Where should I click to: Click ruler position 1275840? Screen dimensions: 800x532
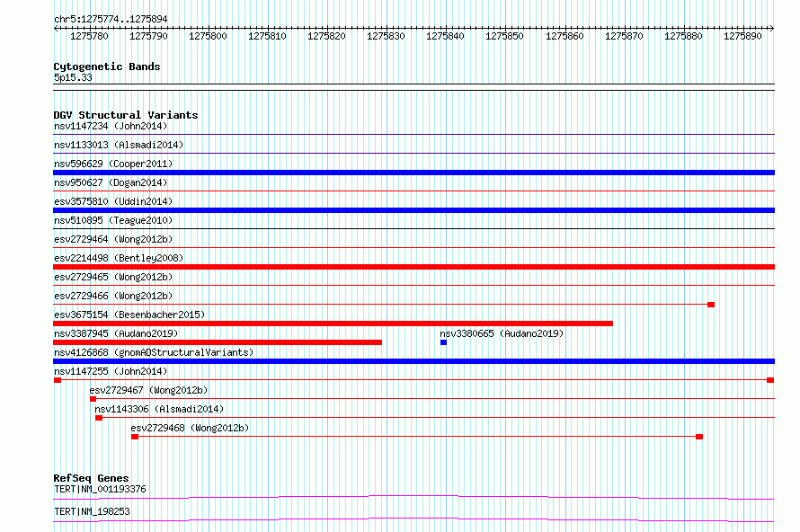pyautogui.click(x=446, y=36)
